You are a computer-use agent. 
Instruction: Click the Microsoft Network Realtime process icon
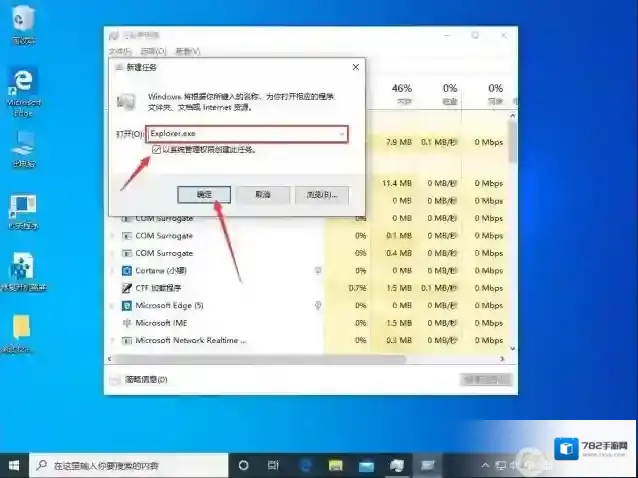pyautogui.click(x=127, y=340)
